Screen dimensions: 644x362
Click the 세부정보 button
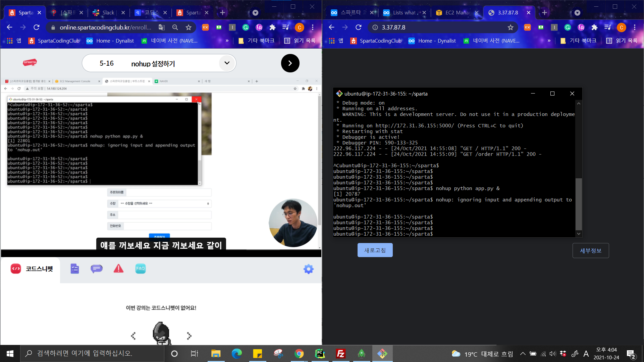pos(591,251)
